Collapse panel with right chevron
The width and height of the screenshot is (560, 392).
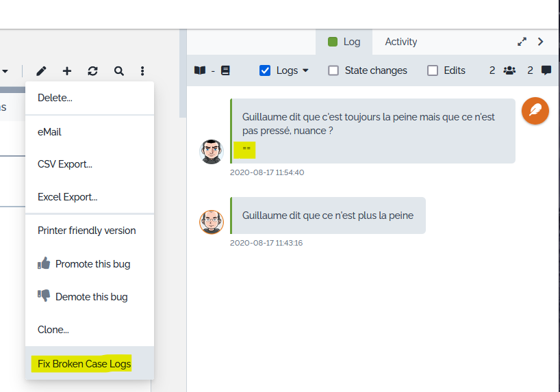(x=541, y=42)
